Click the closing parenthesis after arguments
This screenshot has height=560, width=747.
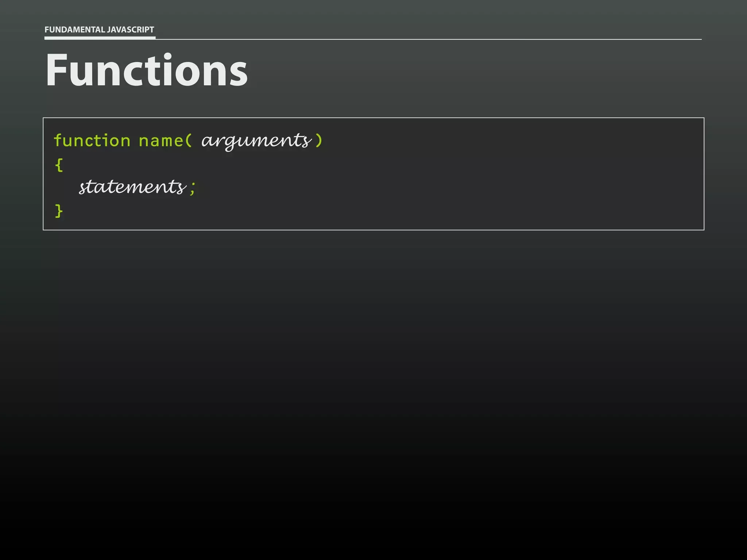(x=319, y=141)
